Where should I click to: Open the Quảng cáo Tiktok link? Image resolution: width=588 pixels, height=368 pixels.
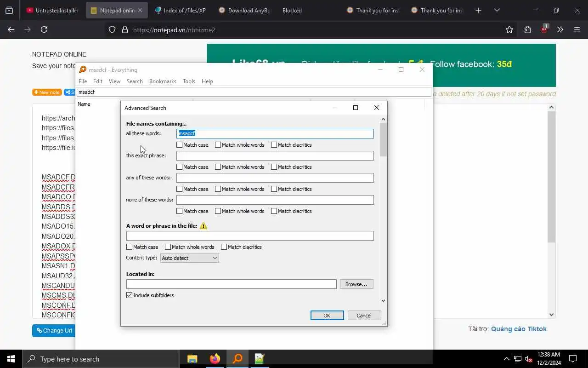(x=519, y=329)
